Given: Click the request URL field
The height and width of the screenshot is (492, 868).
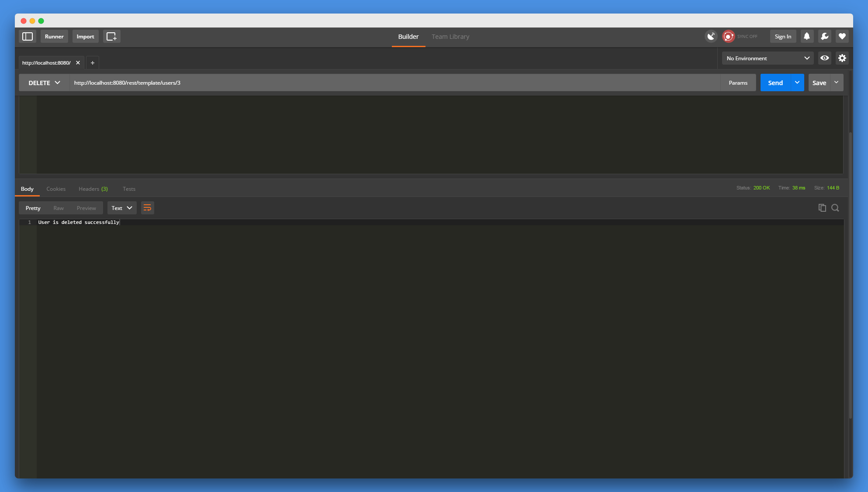Looking at the screenshot, I should [x=395, y=83].
